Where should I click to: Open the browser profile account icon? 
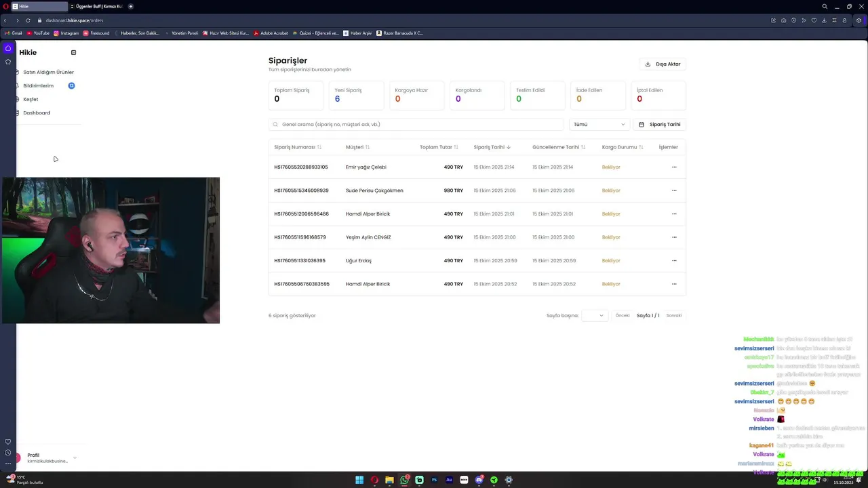(x=844, y=20)
